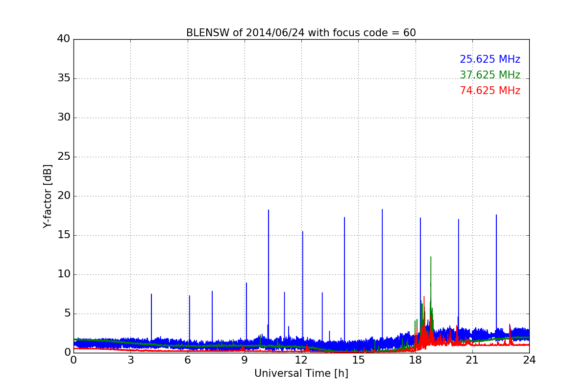Click the x-axis tick label 12

click(x=301, y=360)
